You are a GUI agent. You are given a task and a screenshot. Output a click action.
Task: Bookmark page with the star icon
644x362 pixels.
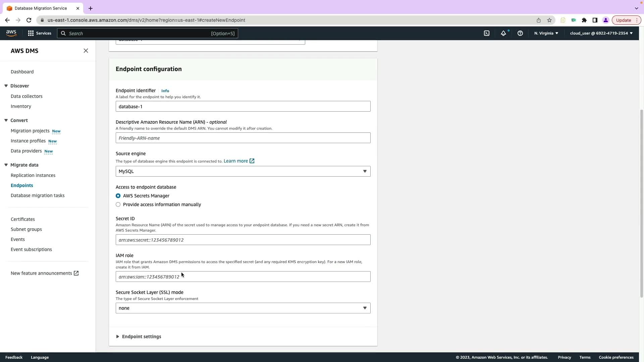[x=549, y=20]
